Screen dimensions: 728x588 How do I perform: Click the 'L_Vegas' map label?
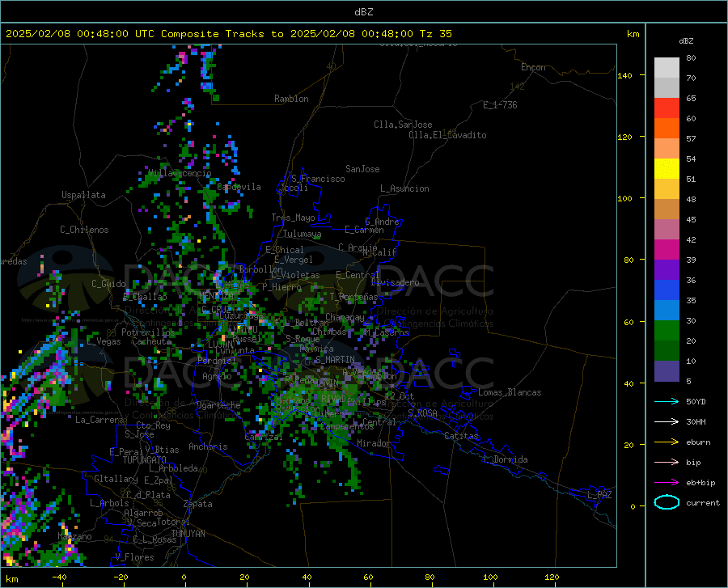click(x=104, y=341)
